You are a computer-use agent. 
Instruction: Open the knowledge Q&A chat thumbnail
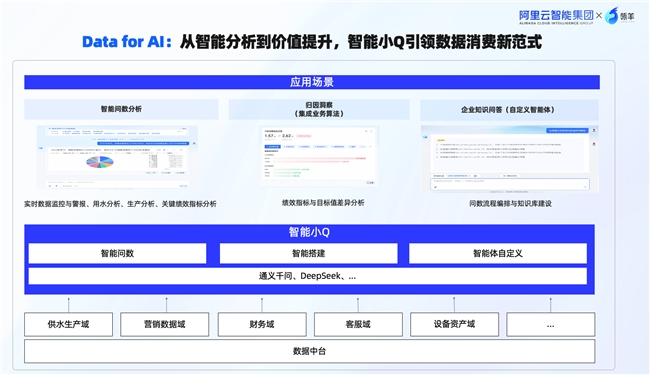[509, 159]
